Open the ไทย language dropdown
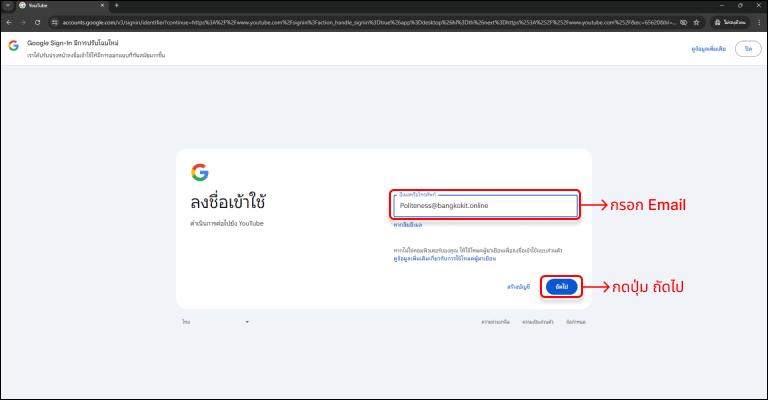Screen dimensions: 768x400 pyautogui.click(x=216, y=322)
